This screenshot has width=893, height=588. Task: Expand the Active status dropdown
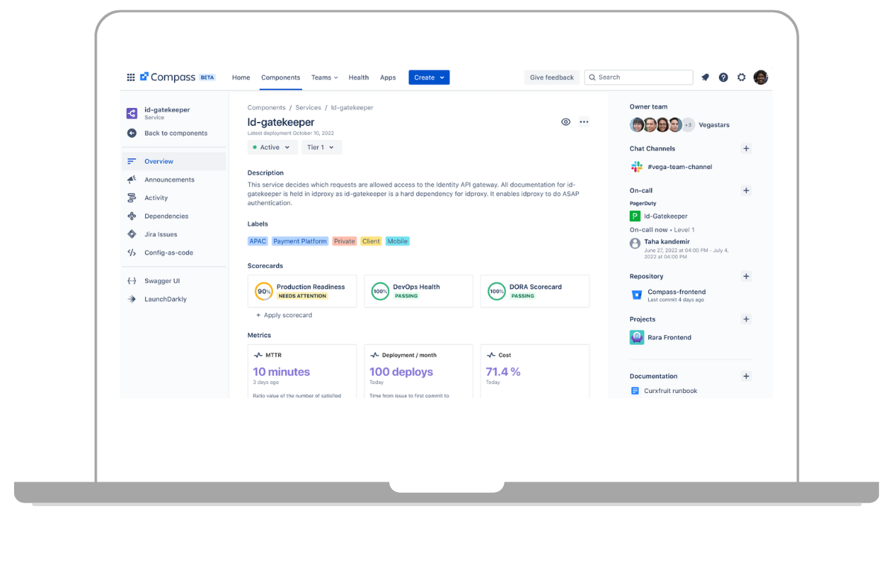[x=272, y=147]
